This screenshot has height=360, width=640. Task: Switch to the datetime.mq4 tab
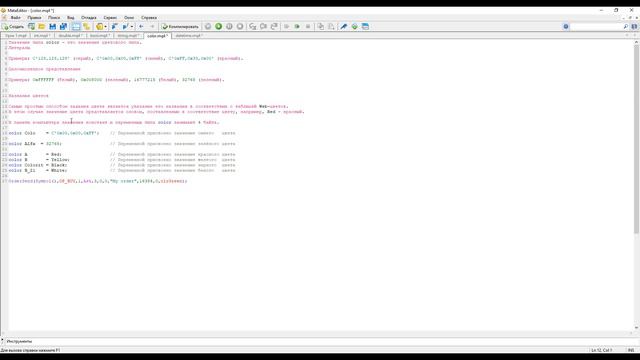(x=189, y=36)
